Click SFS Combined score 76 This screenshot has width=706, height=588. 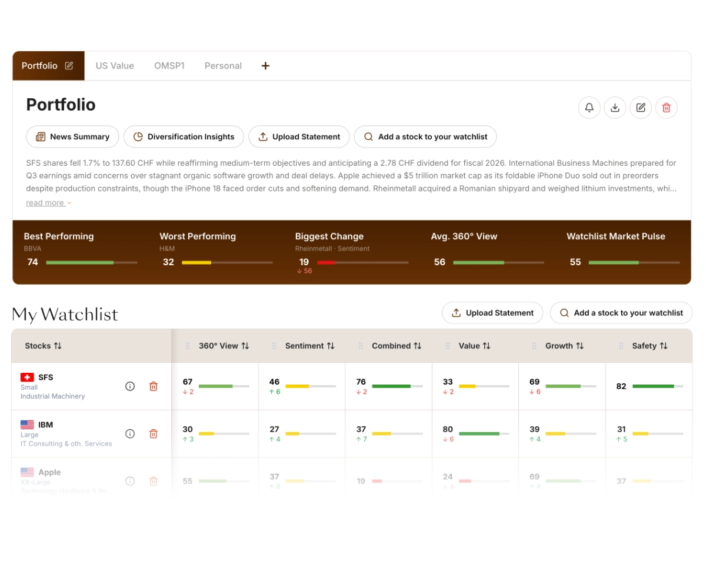pos(361,382)
